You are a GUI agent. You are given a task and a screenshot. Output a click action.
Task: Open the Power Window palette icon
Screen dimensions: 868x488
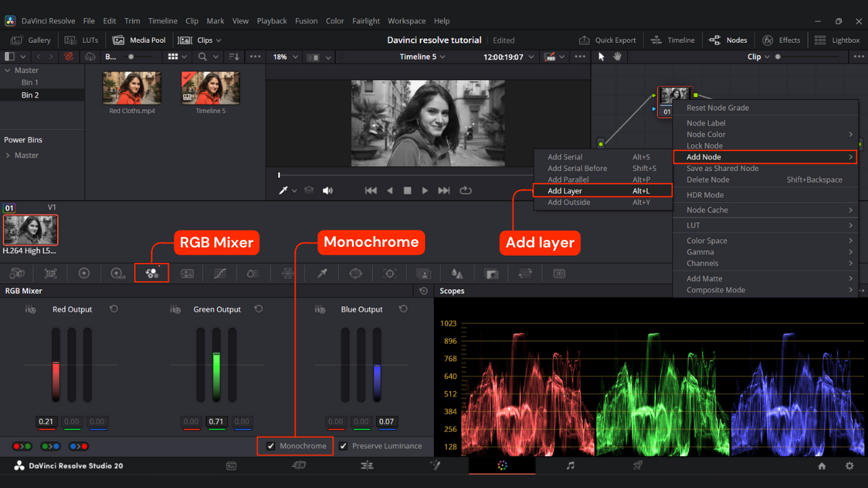(x=356, y=274)
